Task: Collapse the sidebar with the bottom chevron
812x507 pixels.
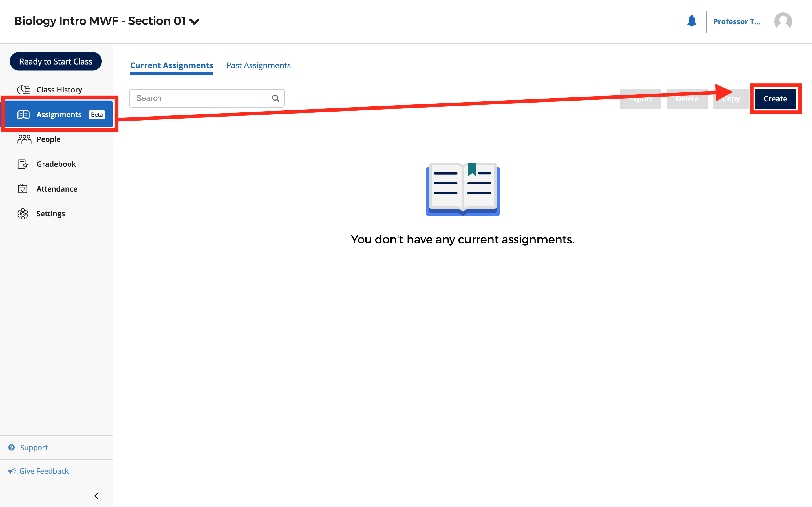Action: [x=96, y=496]
